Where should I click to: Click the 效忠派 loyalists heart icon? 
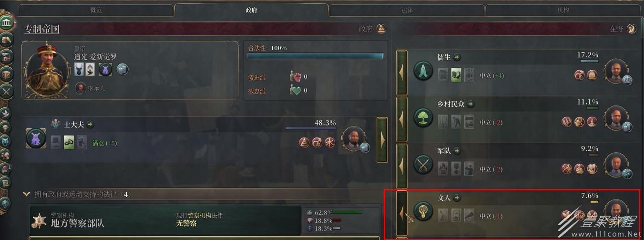296,90
